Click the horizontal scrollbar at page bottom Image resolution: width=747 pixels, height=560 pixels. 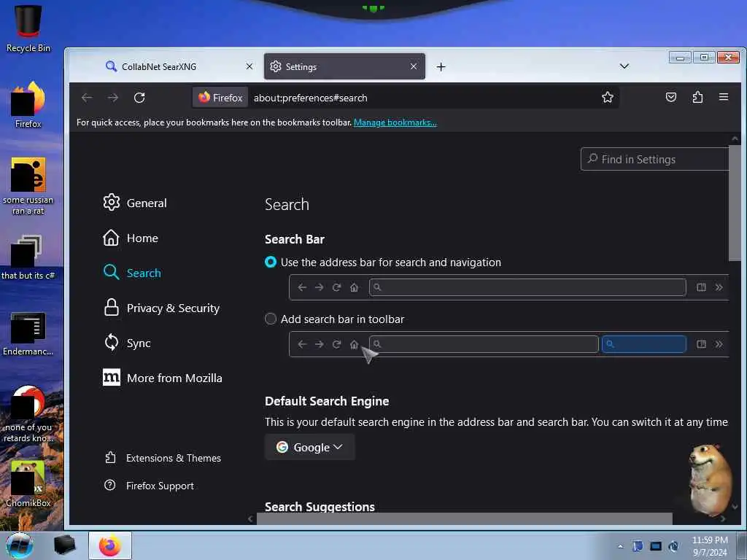pyautogui.click(x=465, y=518)
